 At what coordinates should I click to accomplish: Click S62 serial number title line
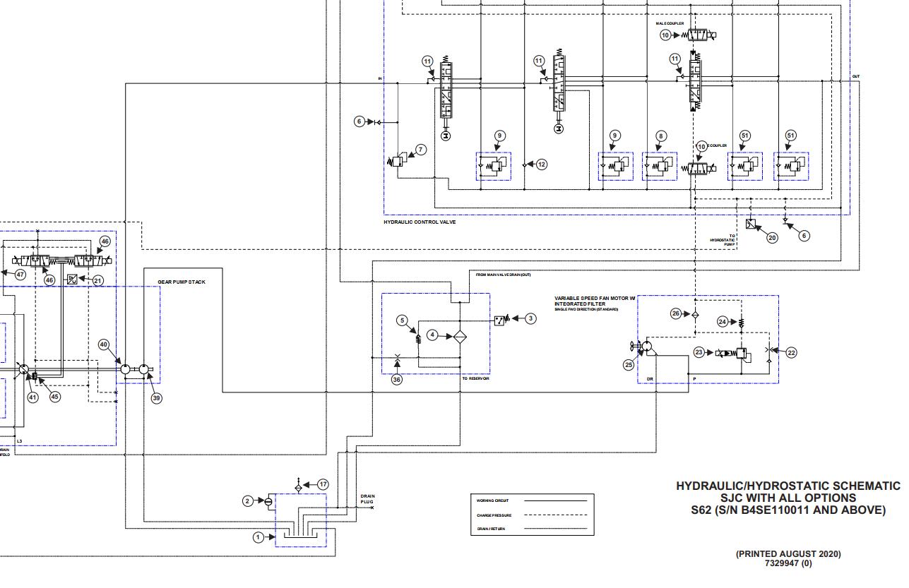(x=788, y=510)
